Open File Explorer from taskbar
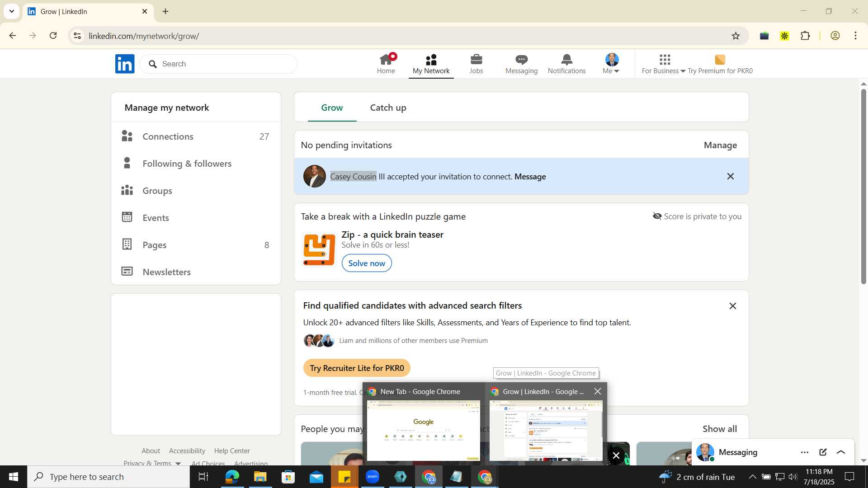 point(260,477)
